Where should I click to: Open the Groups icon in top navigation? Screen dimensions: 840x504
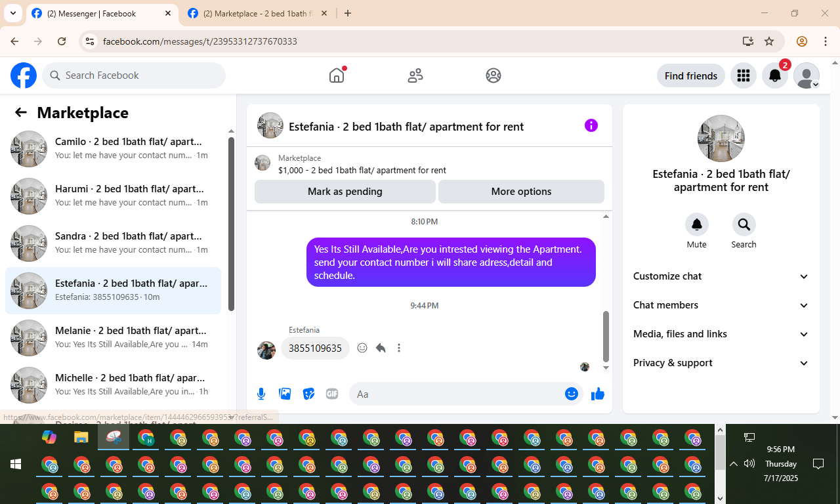click(x=493, y=75)
